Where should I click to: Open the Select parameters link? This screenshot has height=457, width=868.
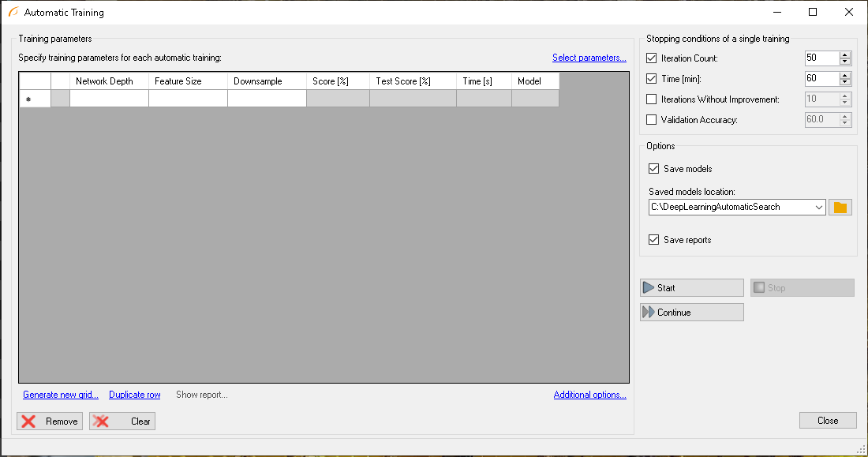pyautogui.click(x=589, y=58)
